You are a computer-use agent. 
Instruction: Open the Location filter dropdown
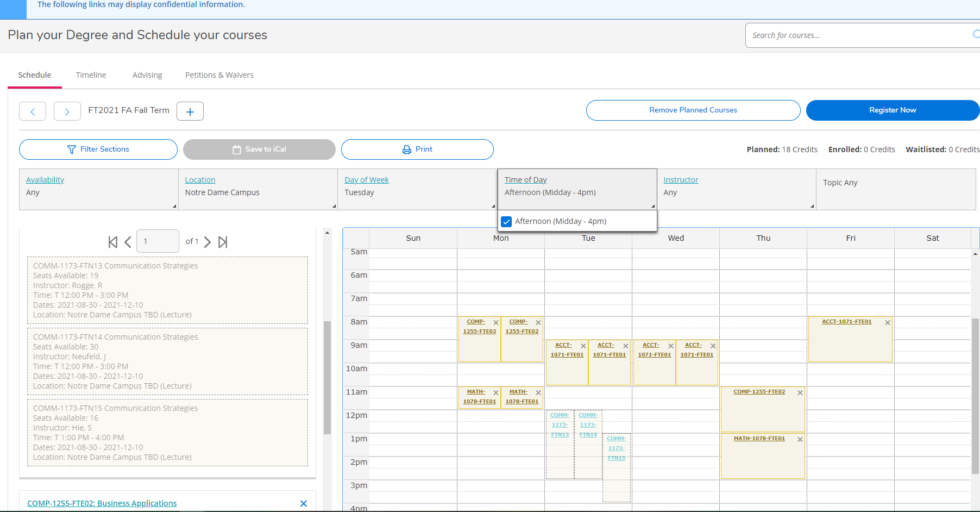(200, 180)
